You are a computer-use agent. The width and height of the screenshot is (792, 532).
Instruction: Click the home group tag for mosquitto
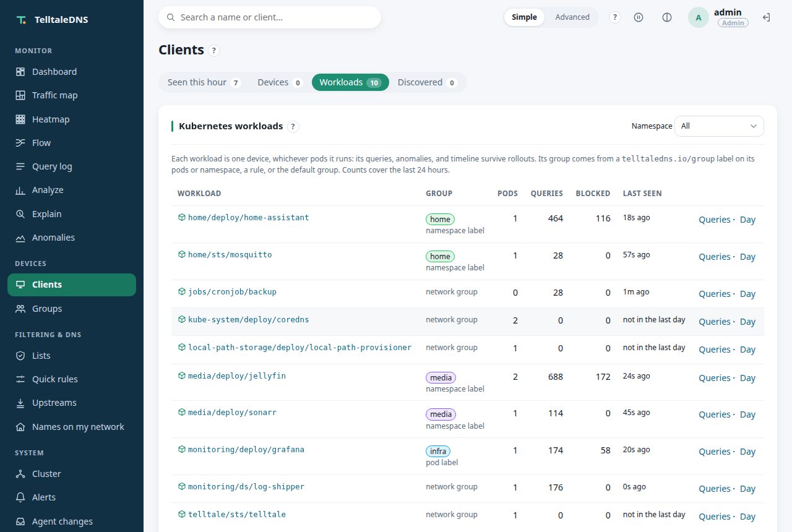(x=440, y=256)
